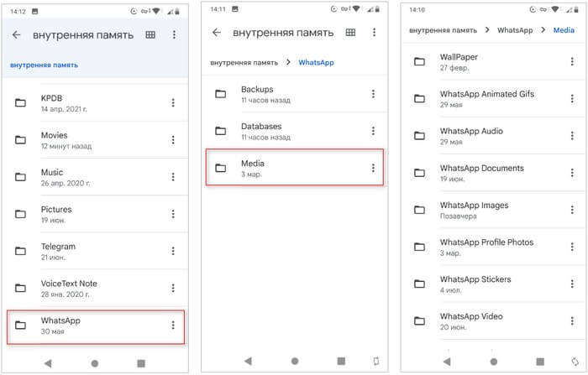Screen dimensions: 588x375
Task: Open the three-dot menu for the Telegram folder
Action: (173, 251)
